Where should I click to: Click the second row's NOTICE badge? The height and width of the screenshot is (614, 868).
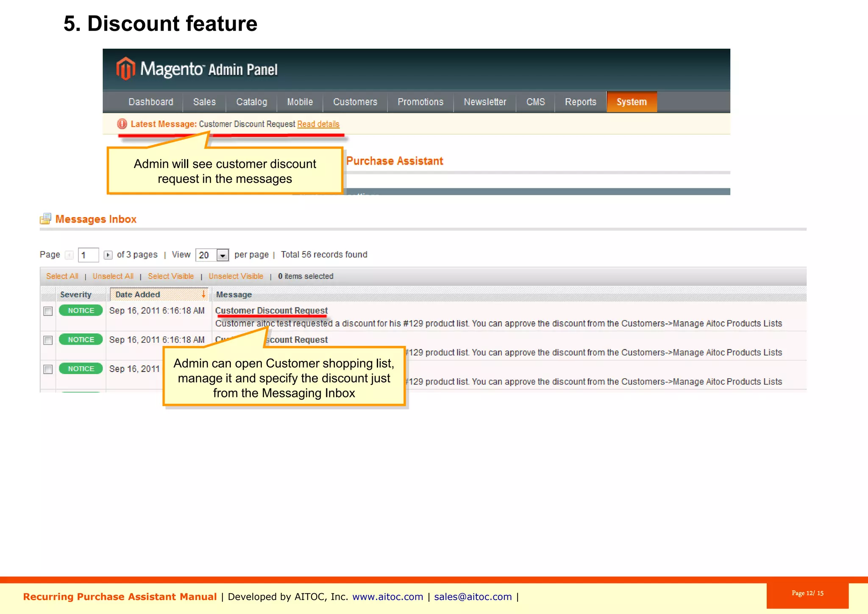click(81, 339)
